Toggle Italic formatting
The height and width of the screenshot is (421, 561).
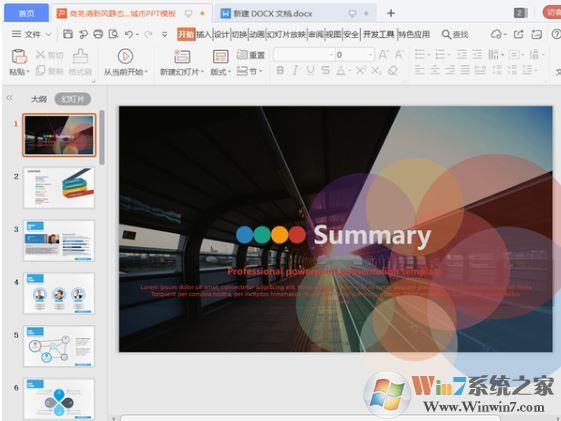pos(295,70)
